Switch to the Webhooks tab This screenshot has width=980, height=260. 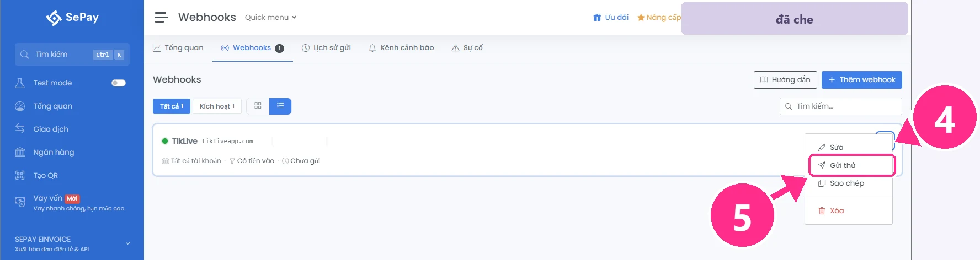point(252,48)
